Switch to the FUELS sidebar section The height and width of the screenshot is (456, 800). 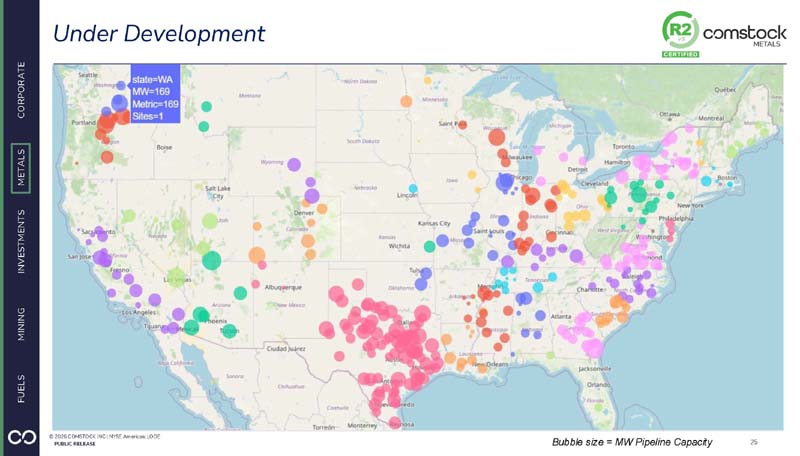pyautogui.click(x=21, y=389)
